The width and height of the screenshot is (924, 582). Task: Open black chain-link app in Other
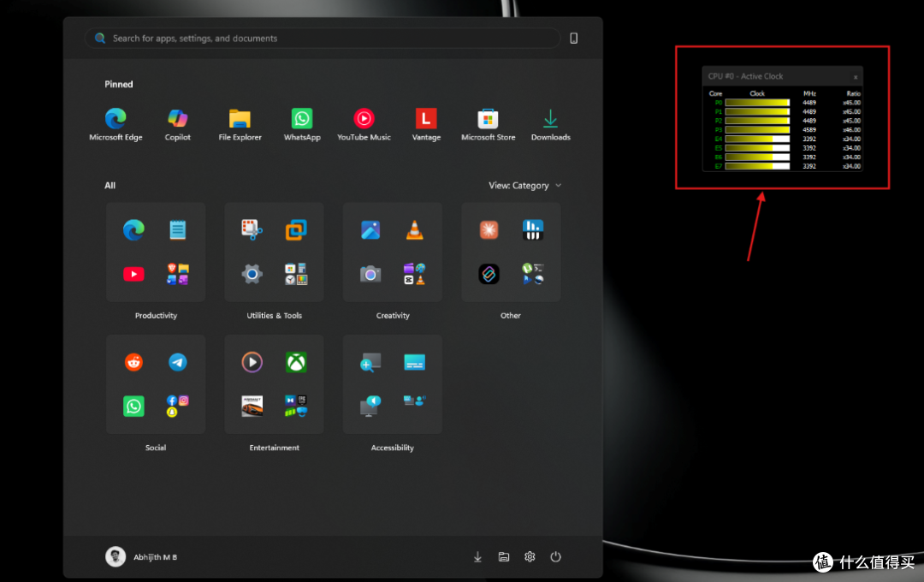coord(489,274)
